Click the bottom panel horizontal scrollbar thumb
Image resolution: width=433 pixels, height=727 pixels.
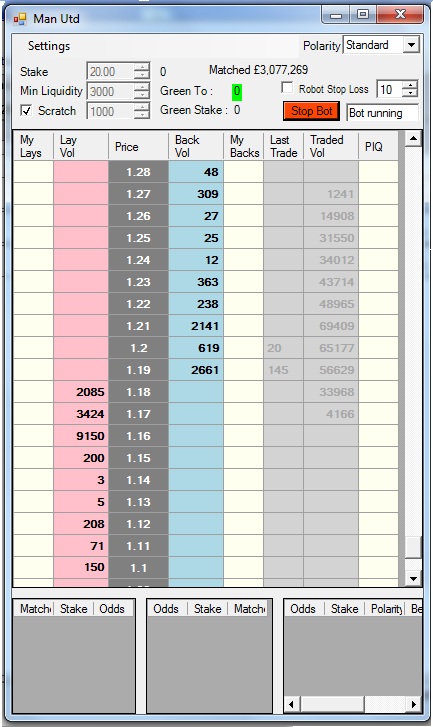(x=332, y=704)
